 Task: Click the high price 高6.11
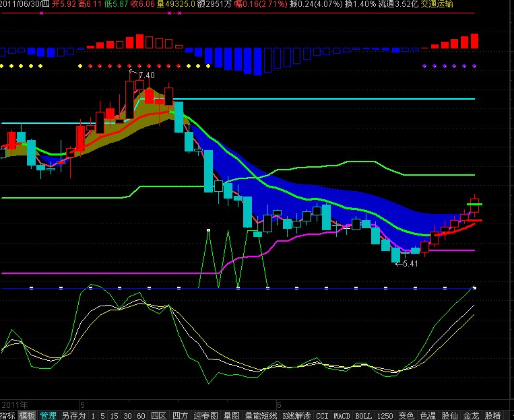(90, 4)
